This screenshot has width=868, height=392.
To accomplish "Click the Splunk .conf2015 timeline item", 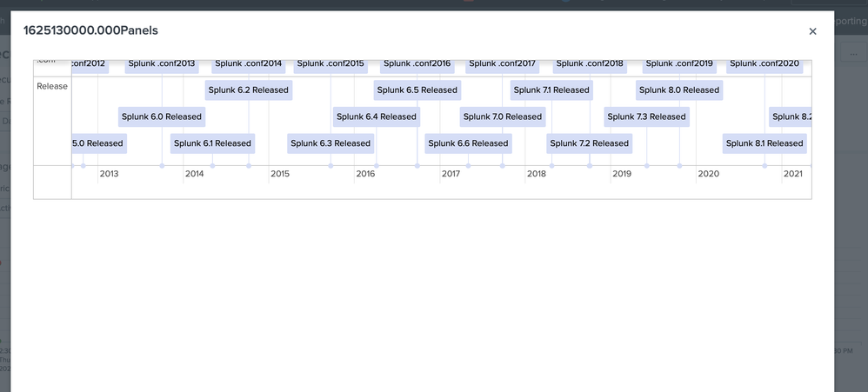I will pyautogui.click(x=331, y=64).
